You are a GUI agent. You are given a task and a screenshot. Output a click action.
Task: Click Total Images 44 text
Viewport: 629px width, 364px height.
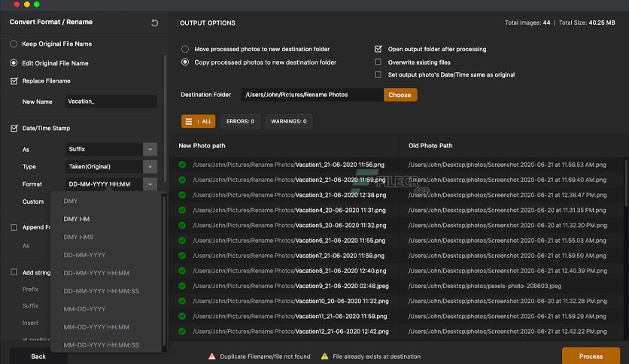pyautogui.click(x=527, y=23)
